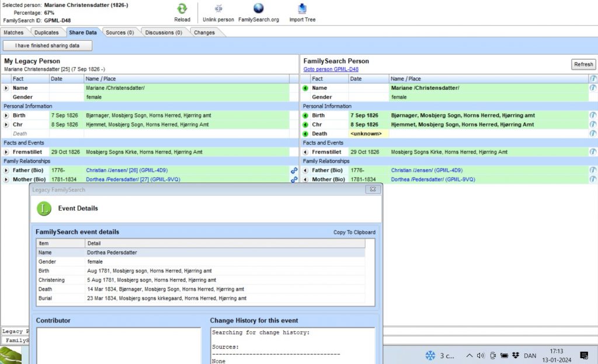Open Legacy father link Christian Jensen [26]
This screenshot has height=364, width=598.
127,170
